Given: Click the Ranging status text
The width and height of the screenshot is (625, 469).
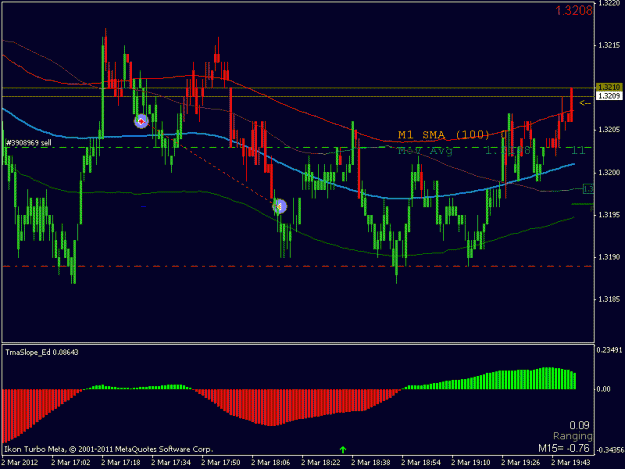Looking at the screenshot, I should (572, 436).
